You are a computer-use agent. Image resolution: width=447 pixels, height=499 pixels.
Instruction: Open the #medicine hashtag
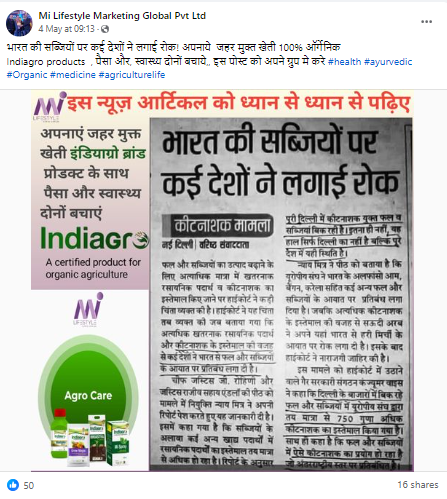pos(73,75)
